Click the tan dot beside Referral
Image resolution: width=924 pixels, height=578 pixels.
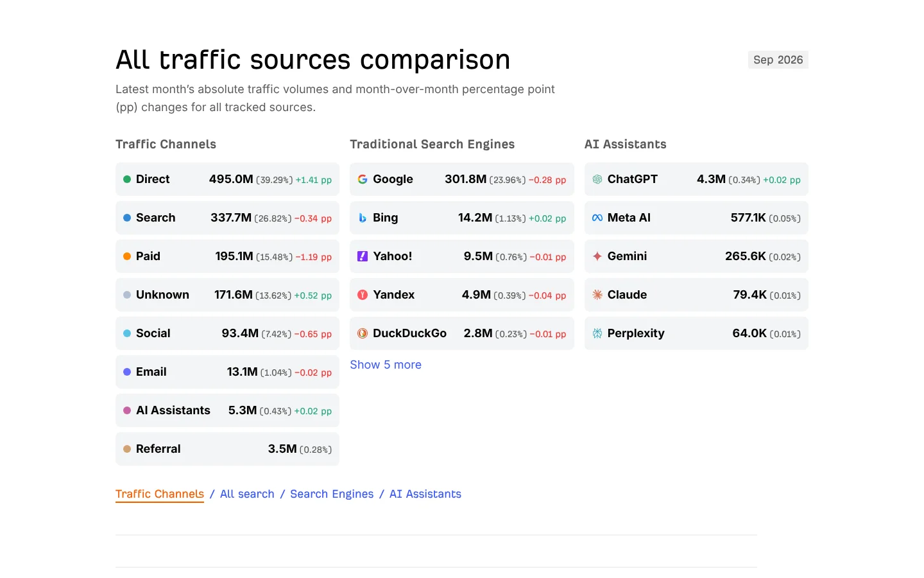point(127,449)
